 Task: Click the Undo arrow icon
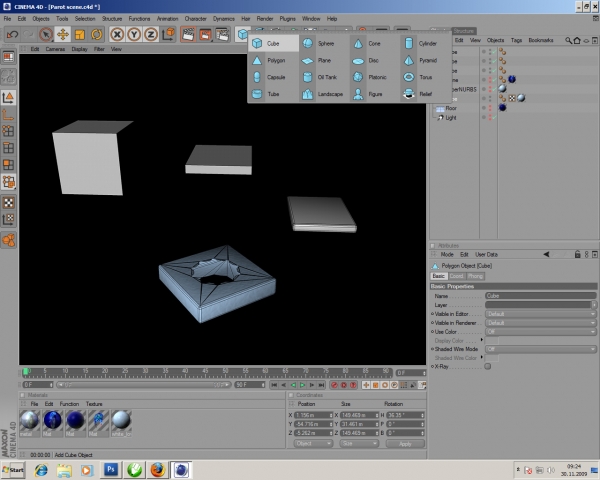tap(12, 34)
